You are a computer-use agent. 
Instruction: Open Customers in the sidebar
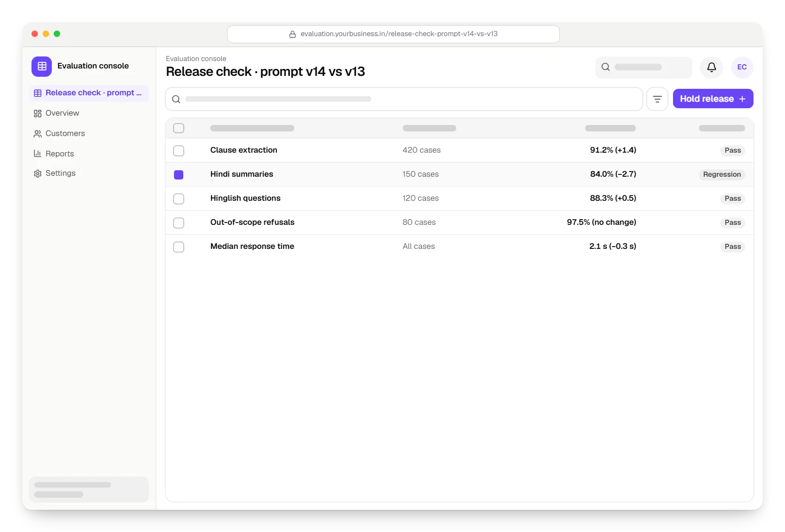[x=88, y=134]
